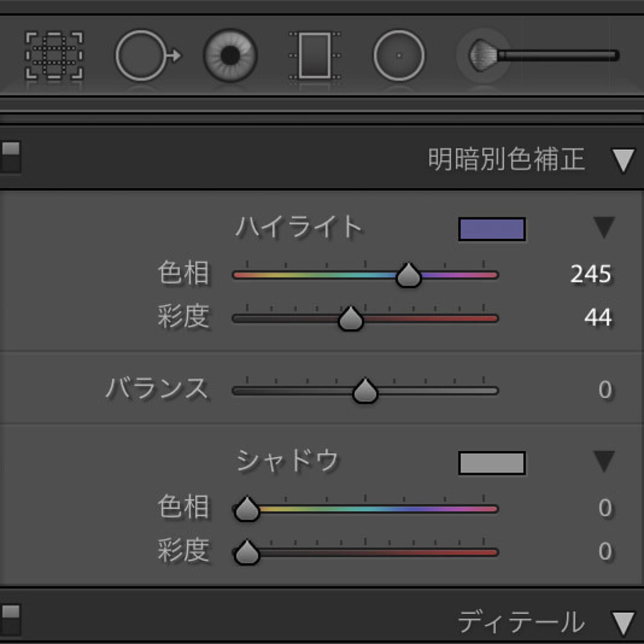644x644 pixels.
Task: Click the ハイライト 色相 slider handle
Action: pyautogui.click(x=408, y=276)
